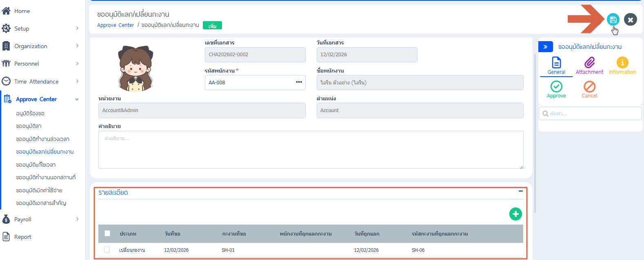Viewport: 644px width, 260px height.
Task: Click the green plus add-row icon
Action: pos(515,214)
